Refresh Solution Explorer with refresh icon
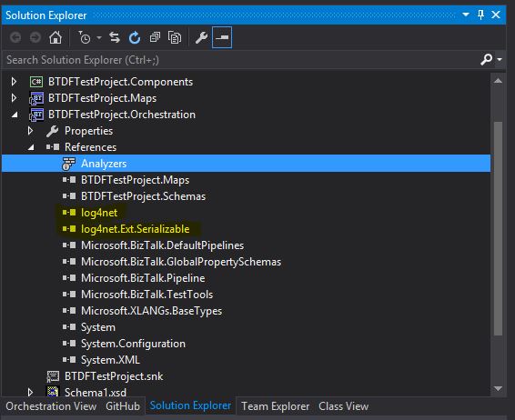 (x=135, y=38)
